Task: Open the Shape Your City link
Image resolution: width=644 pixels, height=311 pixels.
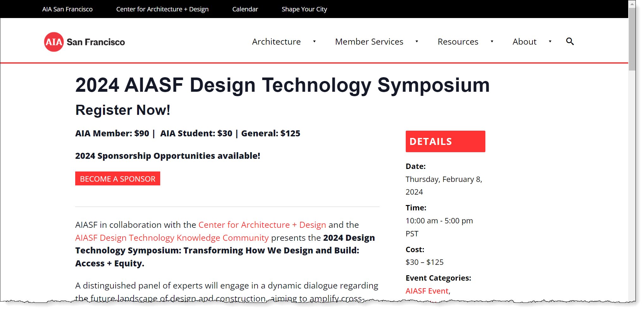Action: (304, 9)
